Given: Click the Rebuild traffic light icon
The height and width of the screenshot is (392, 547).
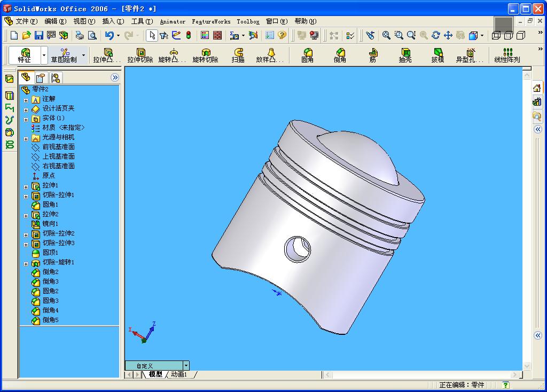Looking at the screenshot, I should pos(189,35).
